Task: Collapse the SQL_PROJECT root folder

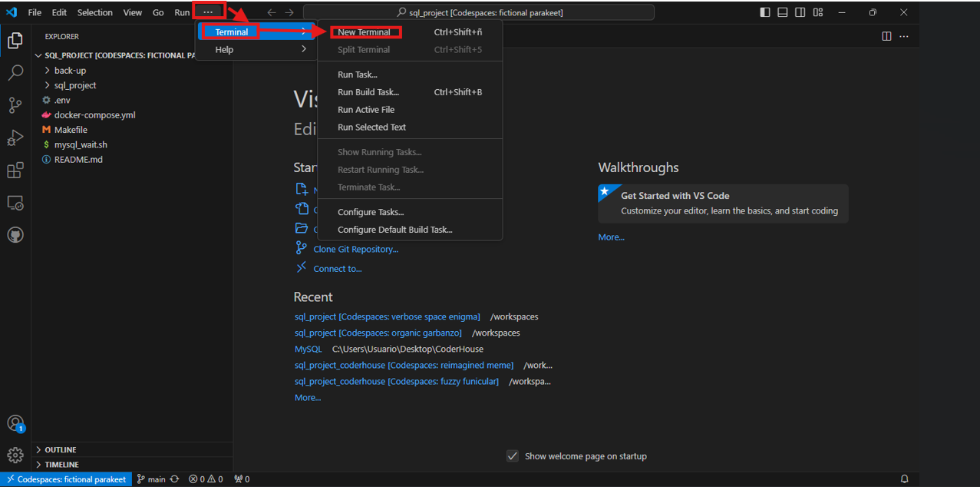Action: coord(115,55)
